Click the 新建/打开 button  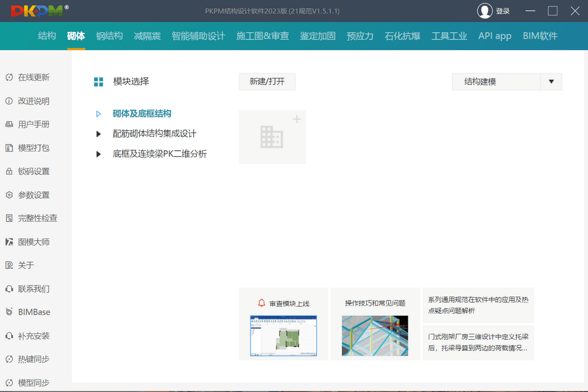[x=267, y=81]
